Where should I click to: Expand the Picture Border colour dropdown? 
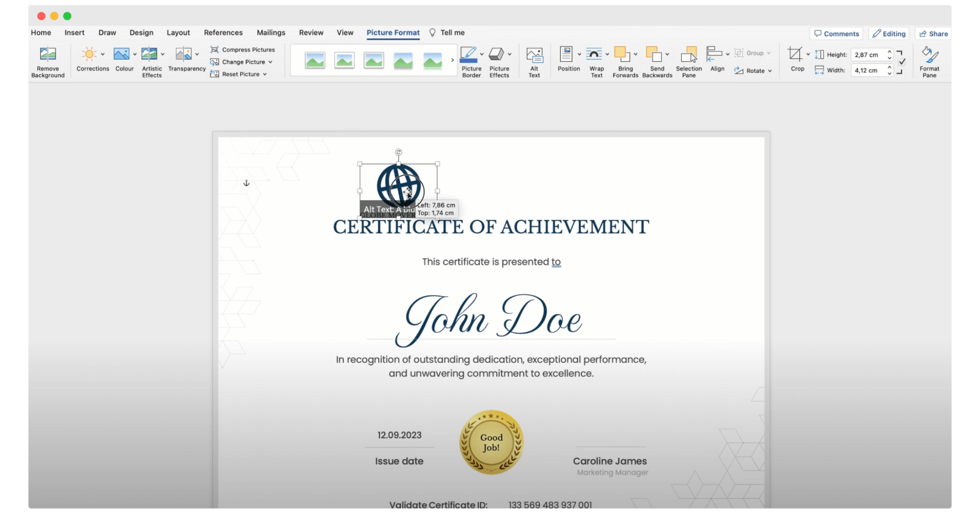pyautogui.click(x=482, y=54)
